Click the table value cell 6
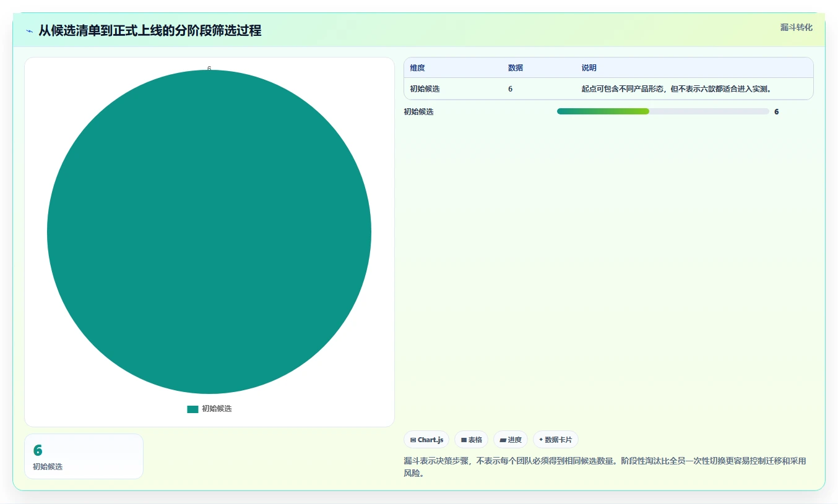 point(511,89)
